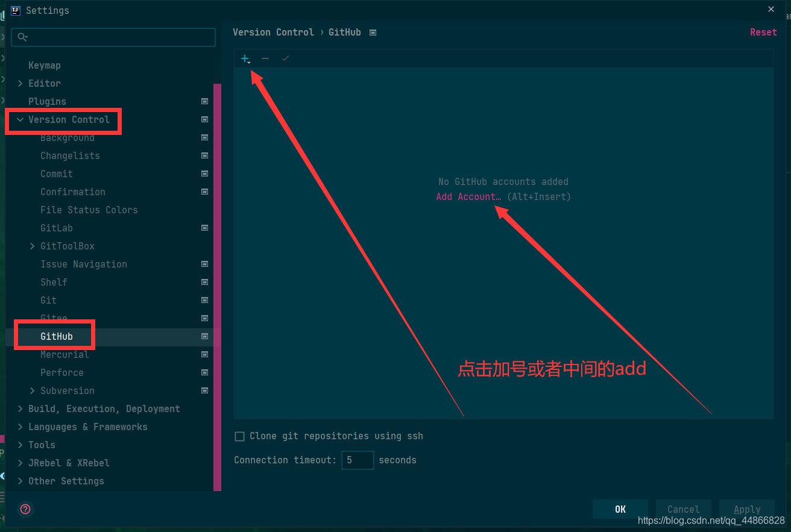
Task: Select the GitHub tree item
Action: click(57, 336)
